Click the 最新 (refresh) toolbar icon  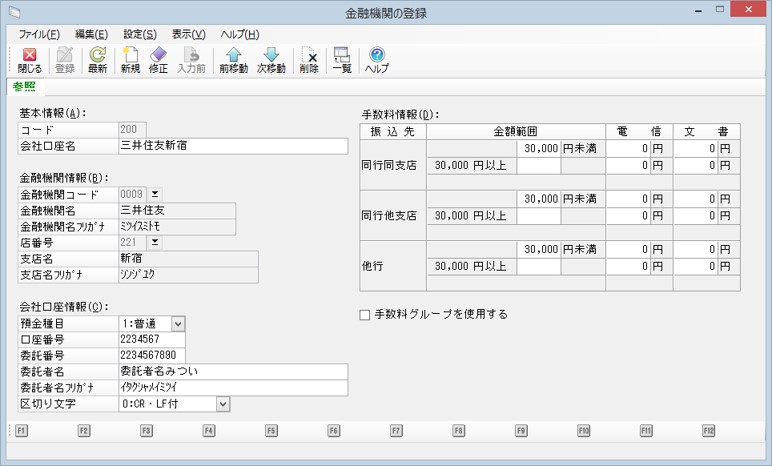tap(97, 61)
